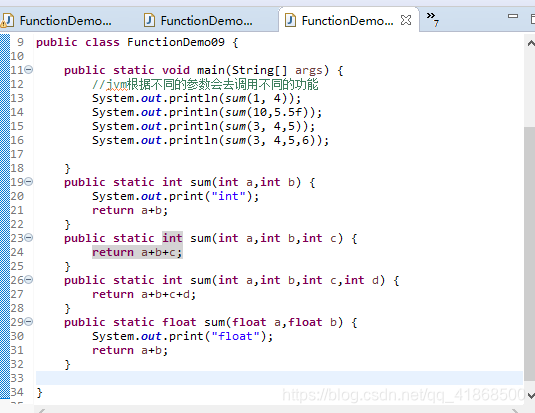The height and width of the screenshot is (413, 535).
Task: Click highlighted int return type on line 23
Action: [x=172, y=238]
